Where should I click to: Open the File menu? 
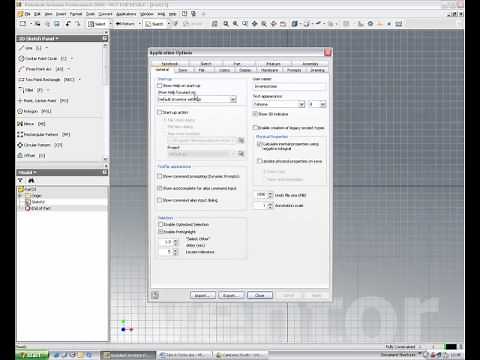click(27, 14)
